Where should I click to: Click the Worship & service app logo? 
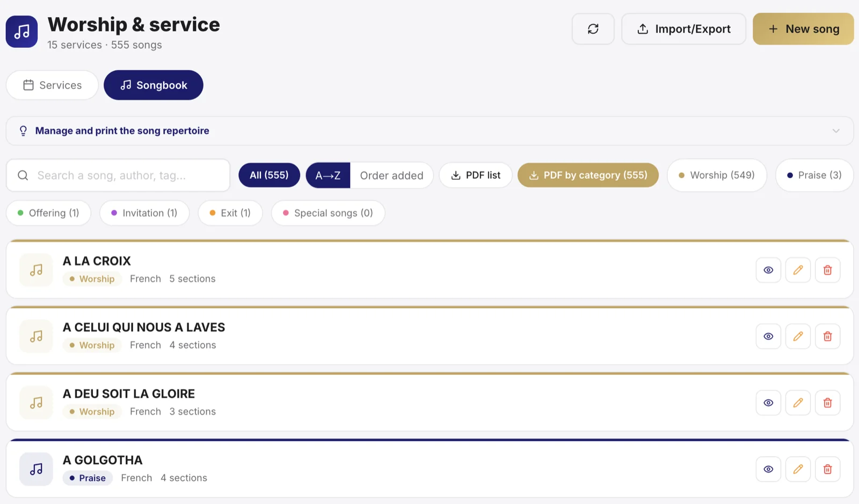pos(22,32)
